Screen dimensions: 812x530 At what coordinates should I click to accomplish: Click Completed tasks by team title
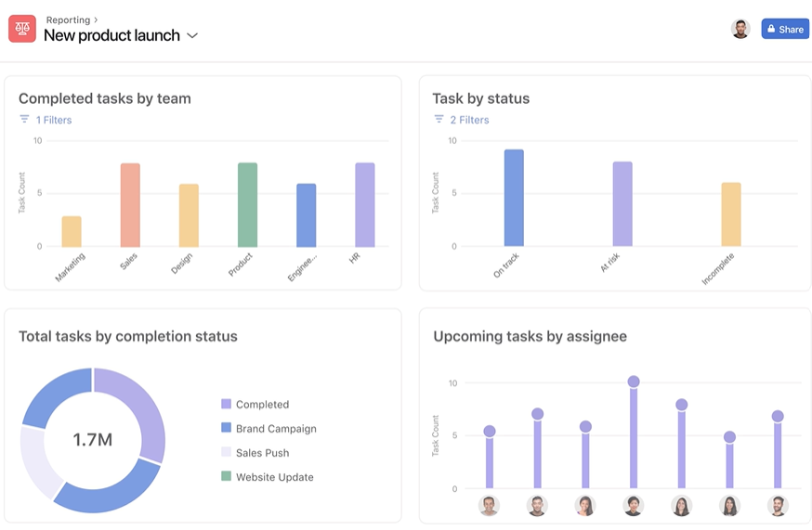click(x=105, y=98)
